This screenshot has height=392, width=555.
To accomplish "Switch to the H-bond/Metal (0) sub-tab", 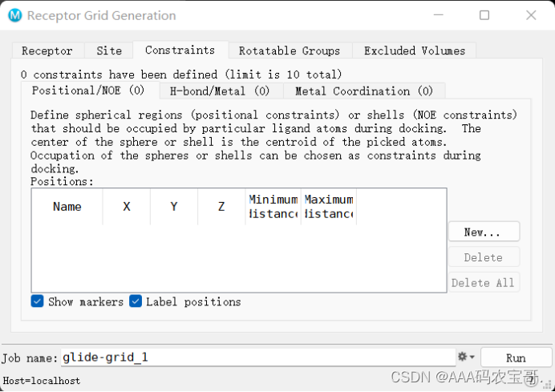I will click(x=220, y=91).
